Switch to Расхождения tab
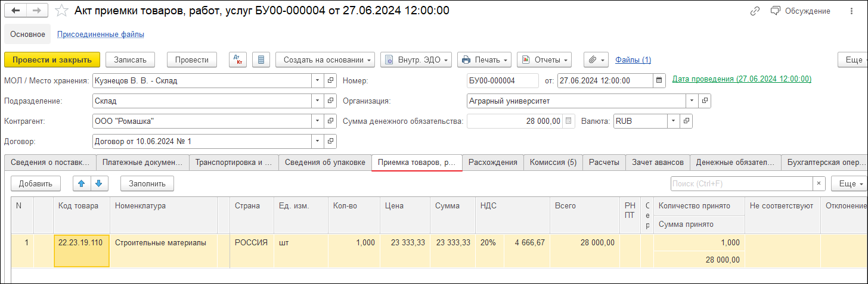868x284 pixels. [x=493, y=162]
